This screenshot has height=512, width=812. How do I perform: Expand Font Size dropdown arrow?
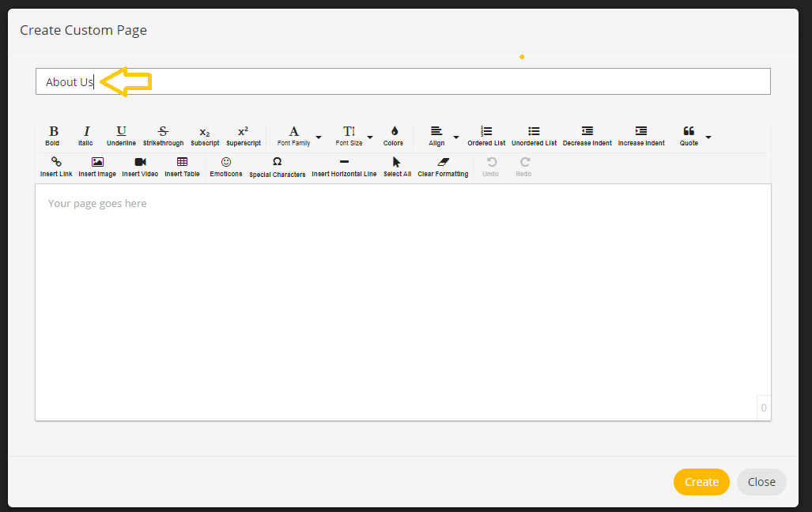(x=370, y=137)
